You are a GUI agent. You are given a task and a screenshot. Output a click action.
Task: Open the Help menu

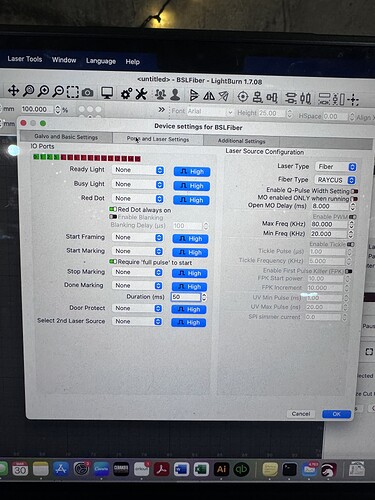(x=133, y=62)
